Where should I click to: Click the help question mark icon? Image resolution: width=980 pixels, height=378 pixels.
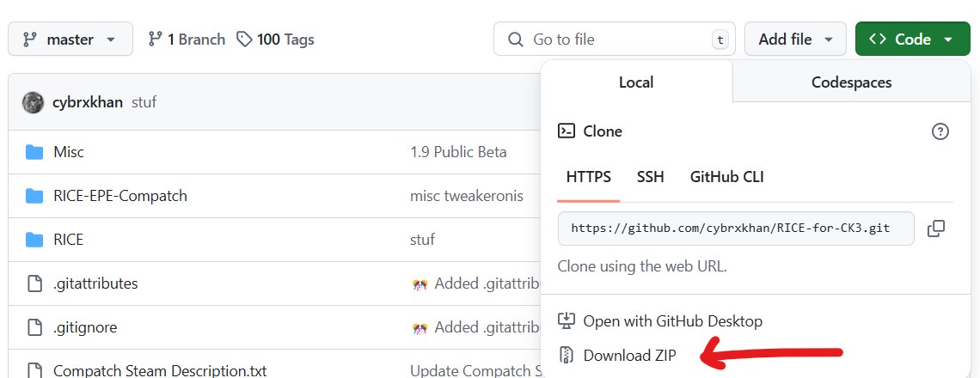(940, 131)
